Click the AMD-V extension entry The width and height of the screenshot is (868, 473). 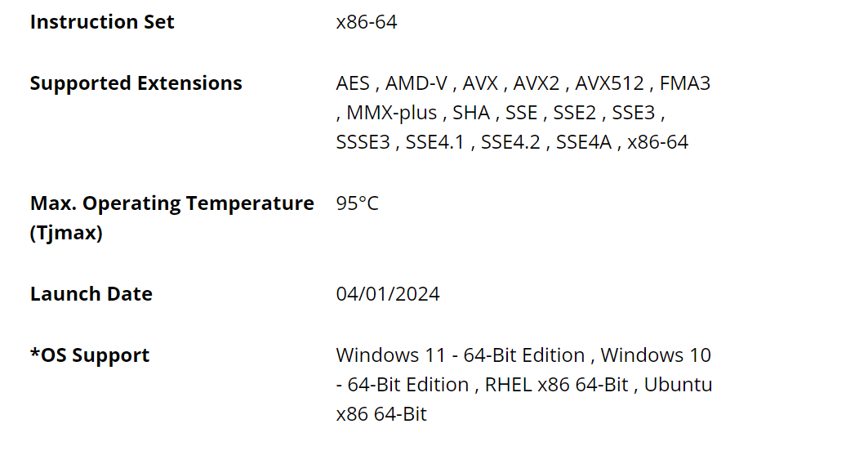(x=416, y=83)
